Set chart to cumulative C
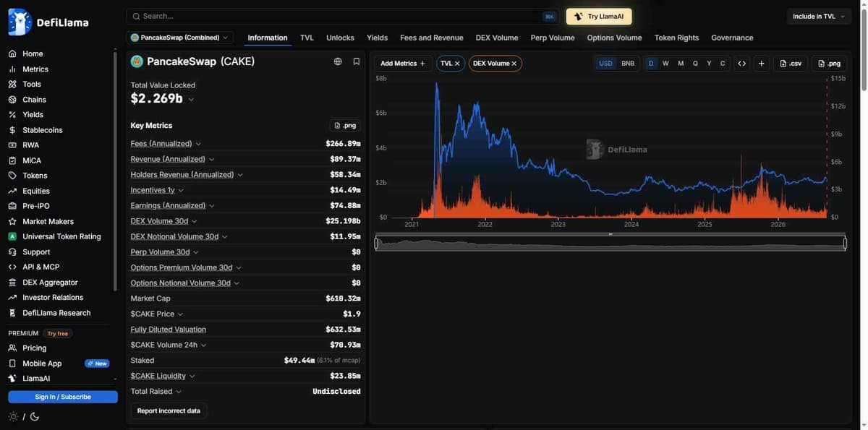The height and width of the screenshot is (430, 868). click(x=723, y=64)
